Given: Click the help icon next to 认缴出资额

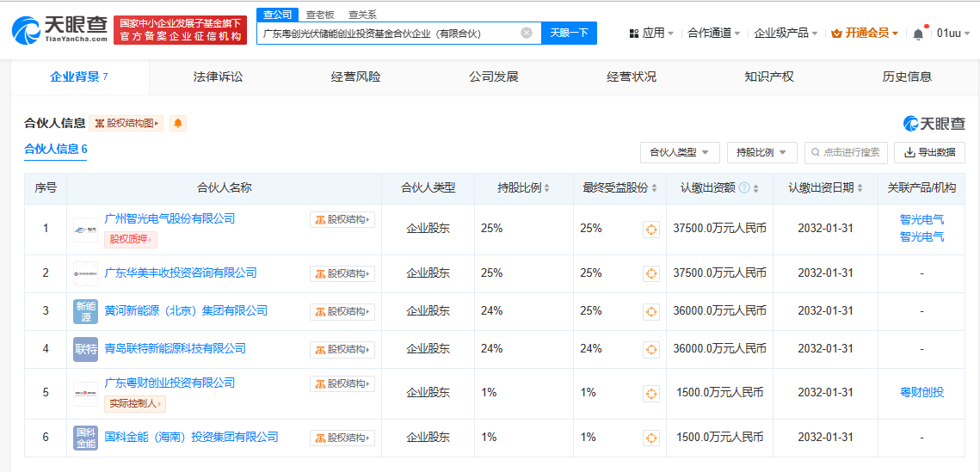Looking at the screenshot, I should [x=743, y=188].
